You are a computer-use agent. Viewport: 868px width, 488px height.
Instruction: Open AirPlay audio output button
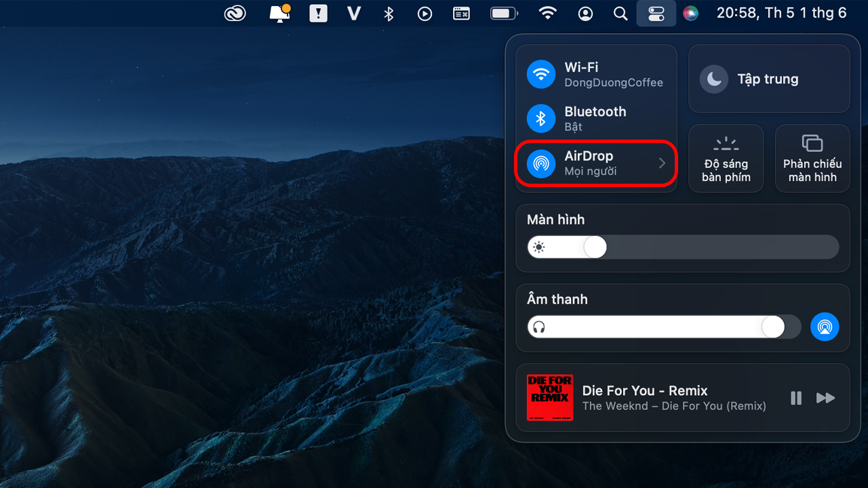825,327
